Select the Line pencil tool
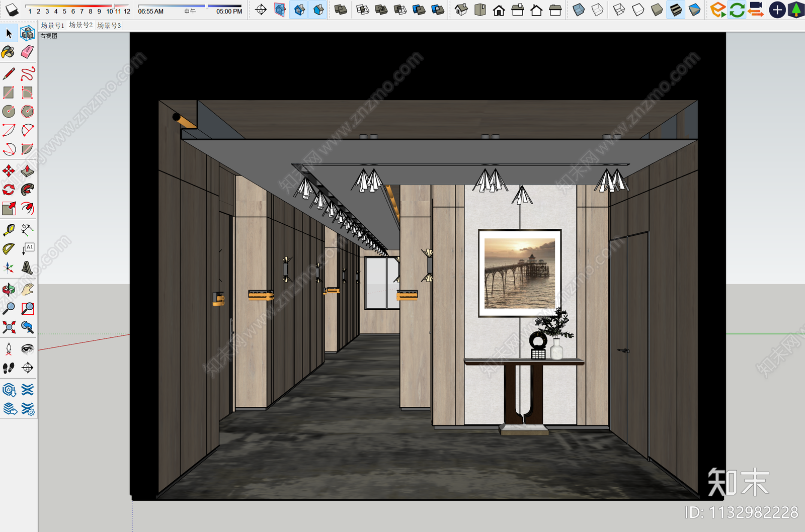This screenshot has height=532, width=805. pos(9,74)
